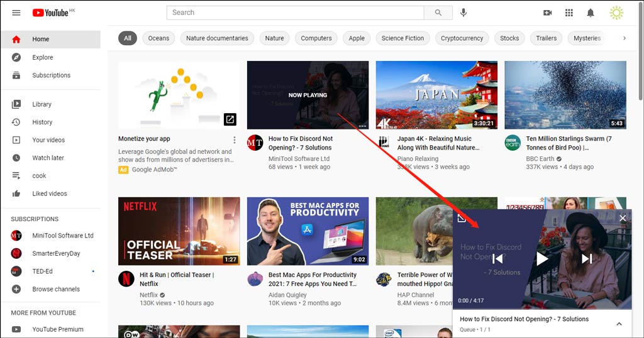
Task: Open Liked videos
Action: click(x=50, y=194)
